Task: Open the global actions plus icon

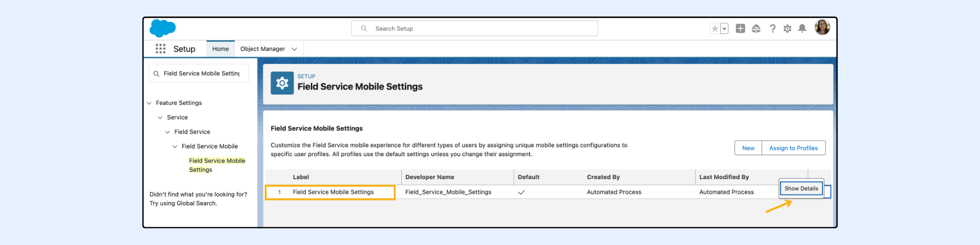Action: [740, 29]
